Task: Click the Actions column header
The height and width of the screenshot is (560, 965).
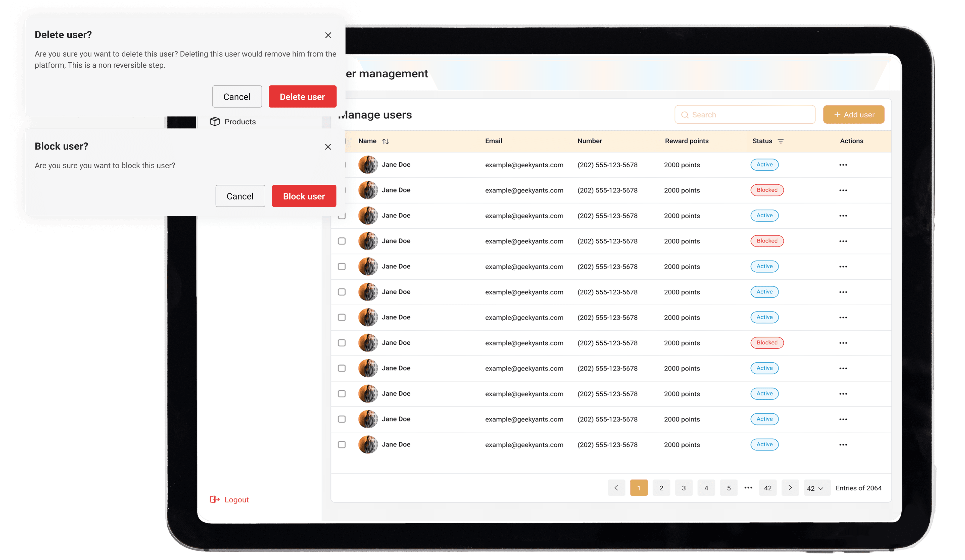Action: [851, 141]
